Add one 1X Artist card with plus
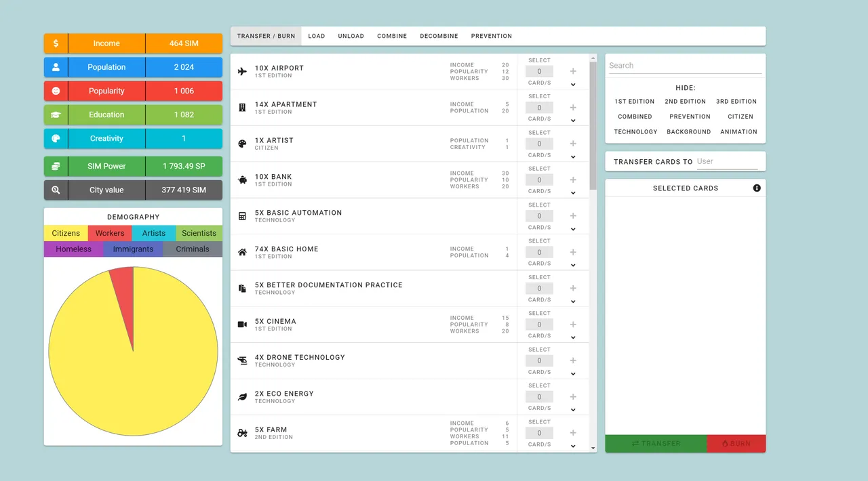 573,144
